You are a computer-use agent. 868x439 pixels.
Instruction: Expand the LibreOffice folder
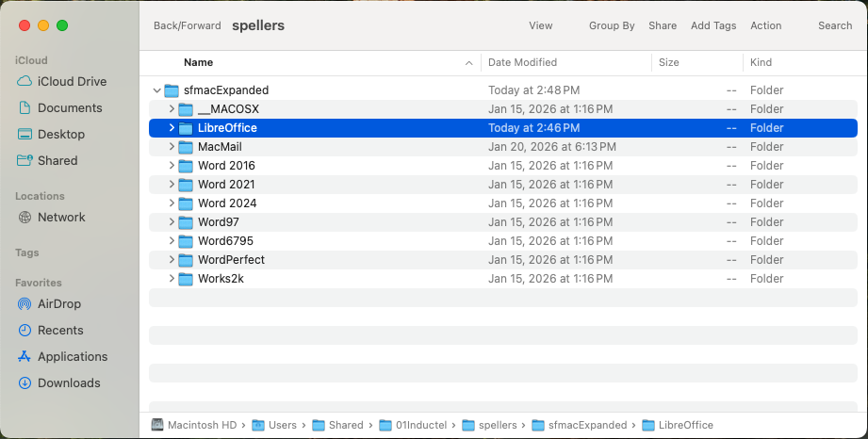coord(172,128)
